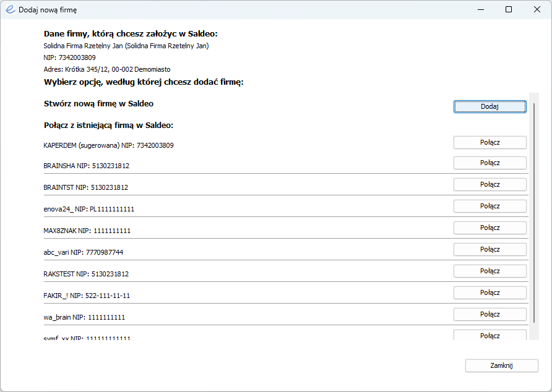552x392 pixels.
Task: Connect the wa_brain company
Action: point(489,314)
